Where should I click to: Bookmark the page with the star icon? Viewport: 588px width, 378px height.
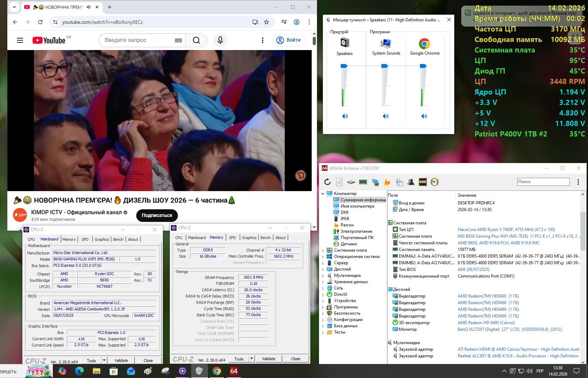click(x=267, y=22)
